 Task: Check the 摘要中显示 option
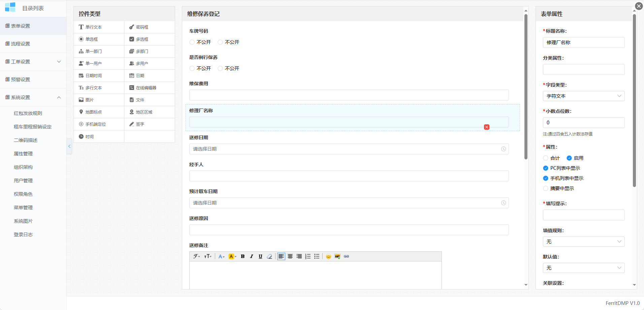tap(546, 188)
